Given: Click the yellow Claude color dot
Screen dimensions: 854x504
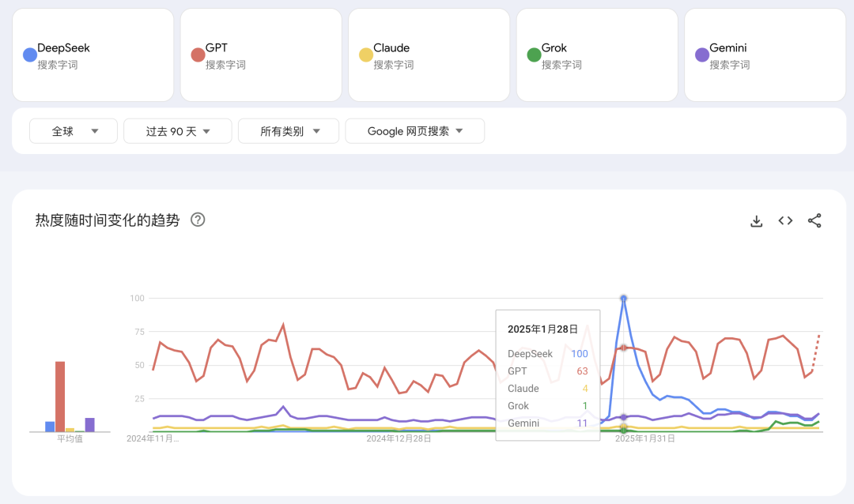Looking at the screenshot, I should point(366,55).
